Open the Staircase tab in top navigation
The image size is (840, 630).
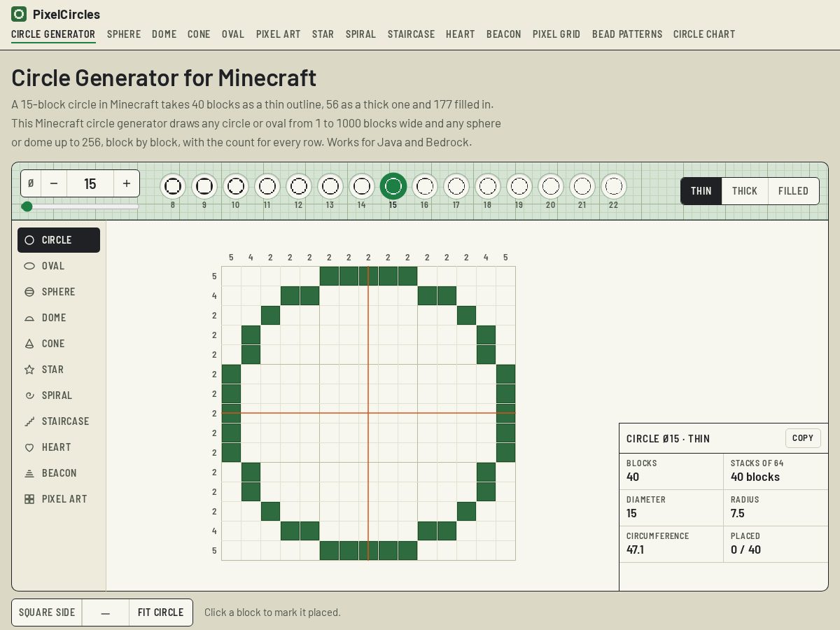pos(412,34)
